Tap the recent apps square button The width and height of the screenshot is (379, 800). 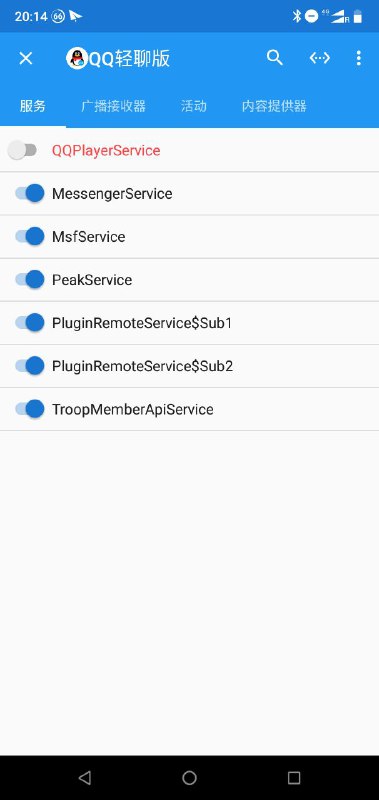[294, 778]
